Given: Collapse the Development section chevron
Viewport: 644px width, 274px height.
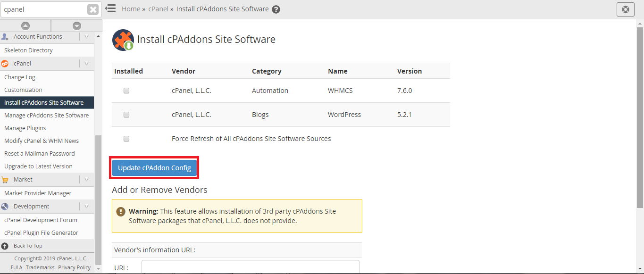Looking at the screenshot, I should coord(86,206).
